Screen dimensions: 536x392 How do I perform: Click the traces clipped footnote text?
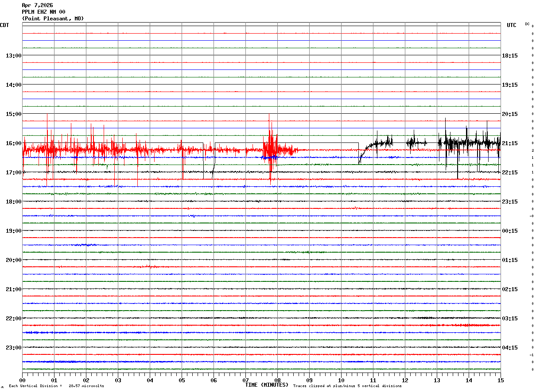click(x=347, y=386)
